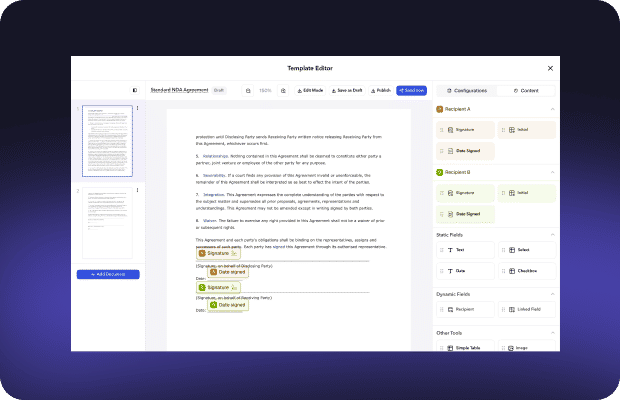Select Recipient A Signature field tile

[465, 130]
